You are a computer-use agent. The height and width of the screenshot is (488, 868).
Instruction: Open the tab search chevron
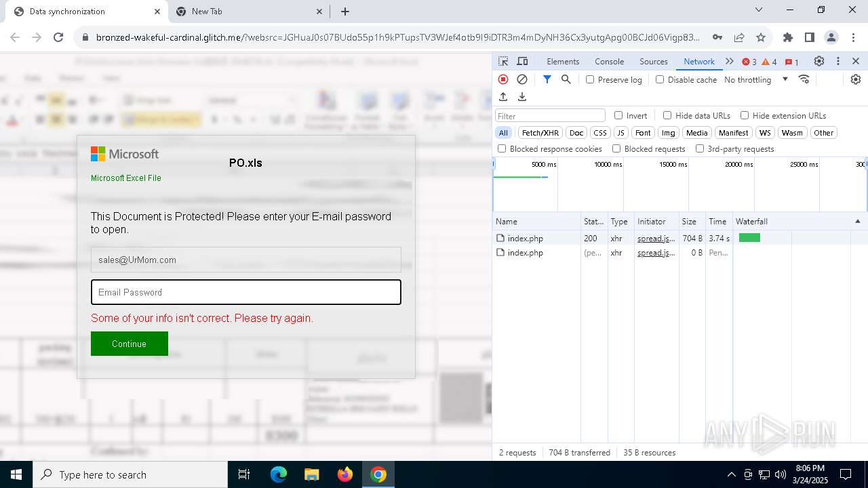click(x=759, y=9)
